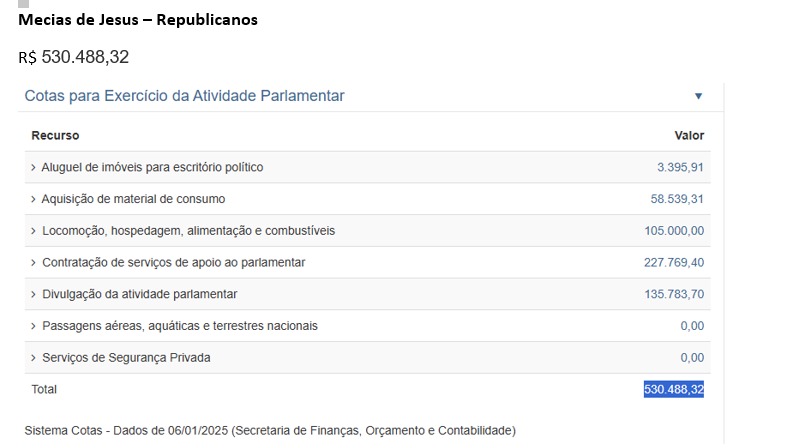Expand Passagens aéreas chevron arrow
The width and height of the screenshot is (791, 448).
coord(33,326)
